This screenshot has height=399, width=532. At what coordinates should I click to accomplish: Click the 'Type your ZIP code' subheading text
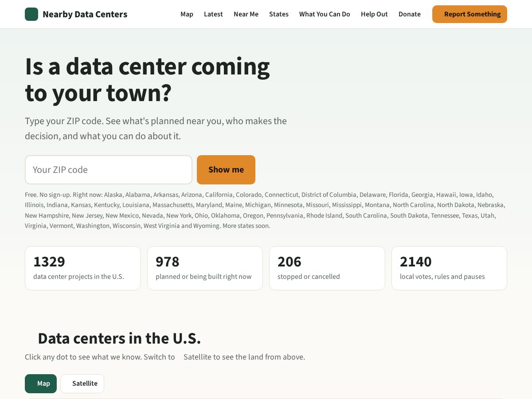click(156, 129)
